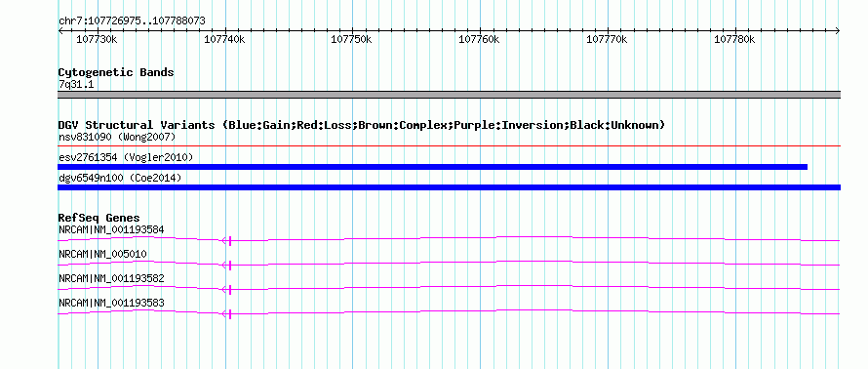Open NRCAM|NM_005010 transcript label

click(102, 255)
